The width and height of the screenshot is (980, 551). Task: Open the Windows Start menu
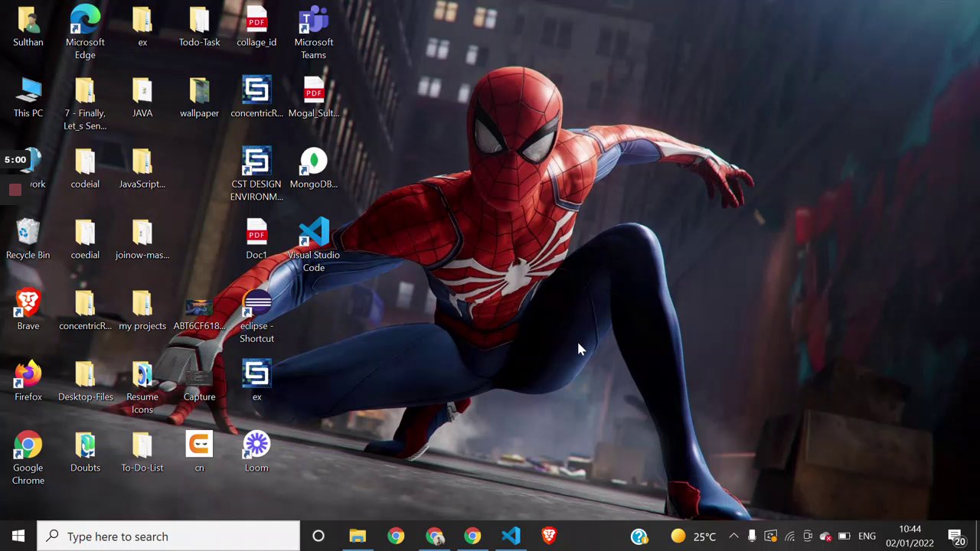18,536
